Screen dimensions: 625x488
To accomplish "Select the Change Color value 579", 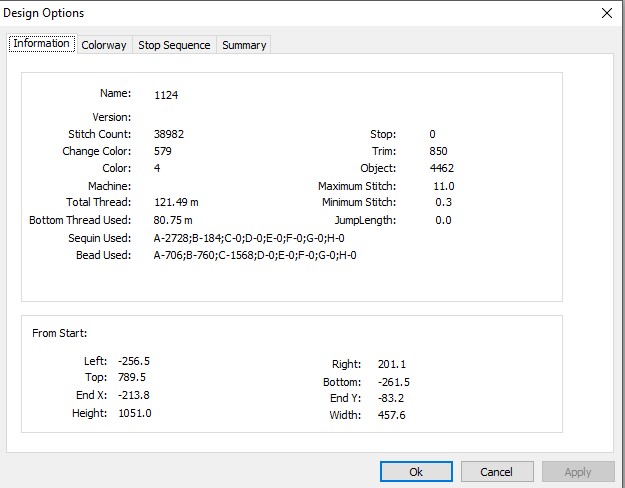I will 163,151.
